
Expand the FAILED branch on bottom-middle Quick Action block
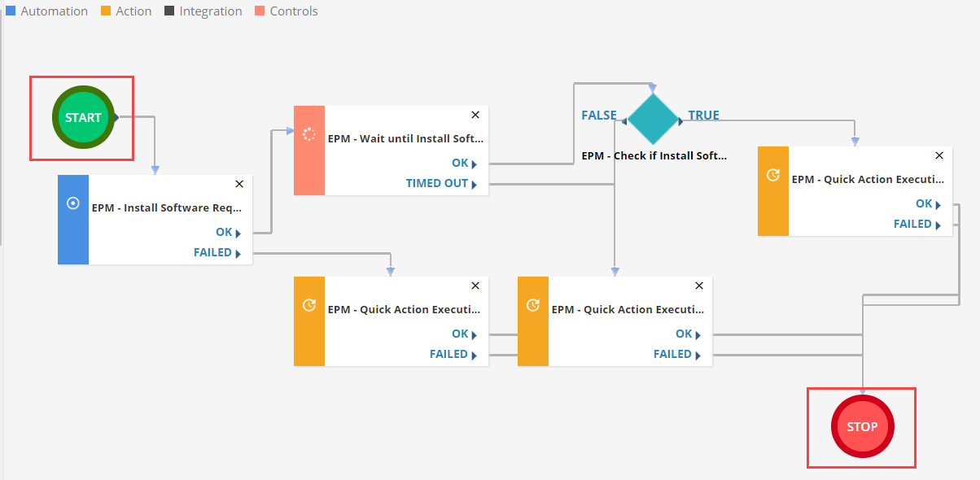(x=675, y=354)
